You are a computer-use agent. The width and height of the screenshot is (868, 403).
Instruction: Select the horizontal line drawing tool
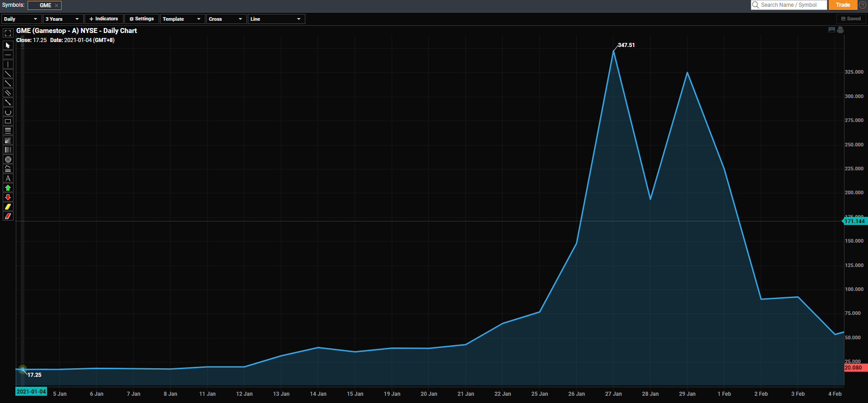(8, 55)
